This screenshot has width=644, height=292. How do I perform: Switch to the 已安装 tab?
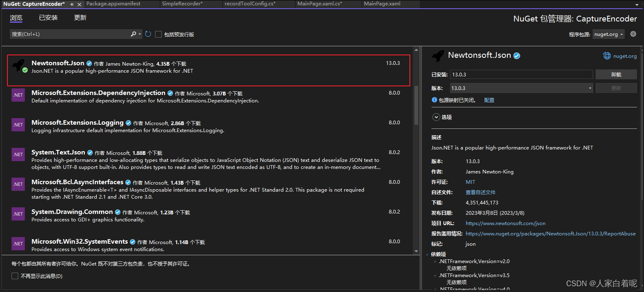[x=48, y=18]
